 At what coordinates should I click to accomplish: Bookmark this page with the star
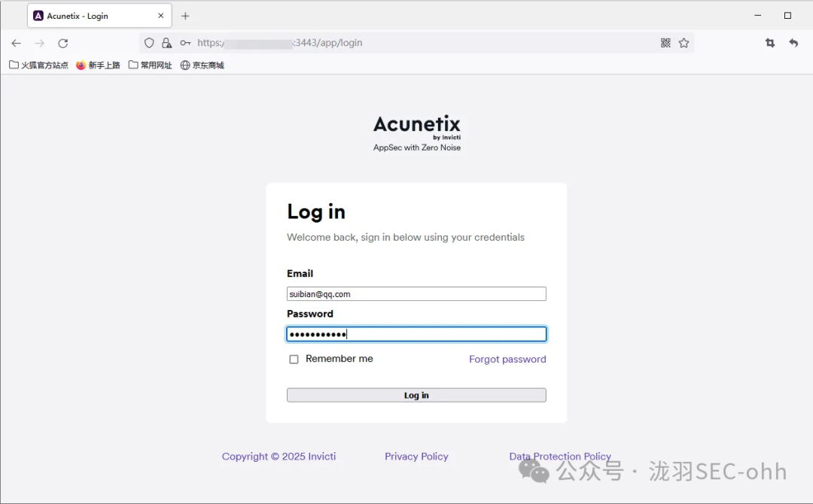(684, 43)
